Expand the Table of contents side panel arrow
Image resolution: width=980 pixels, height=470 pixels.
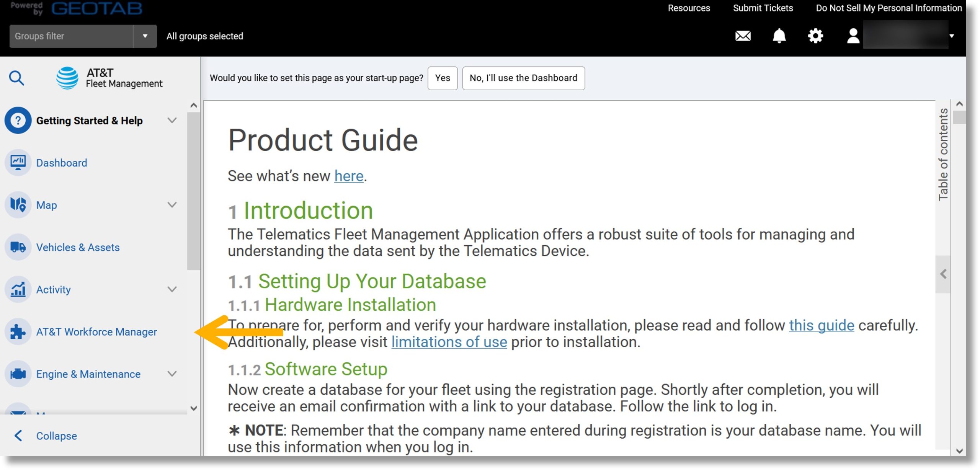943,274
